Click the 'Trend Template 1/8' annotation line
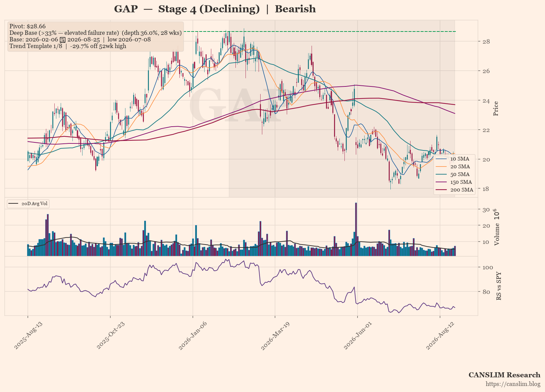545x392 pixels. click(x=68, y=46)
